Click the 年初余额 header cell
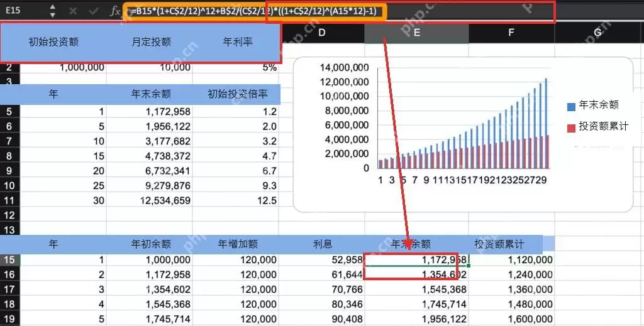The height and width of the screenshot is (326, 644). pos(151,244)
